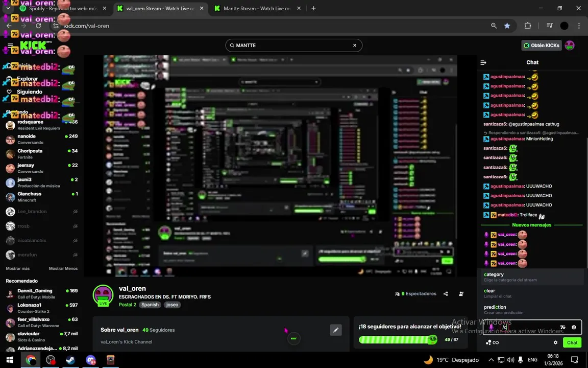Open Choriposta channel in sidebar
The image size is (588, 368).
point(42,153)
